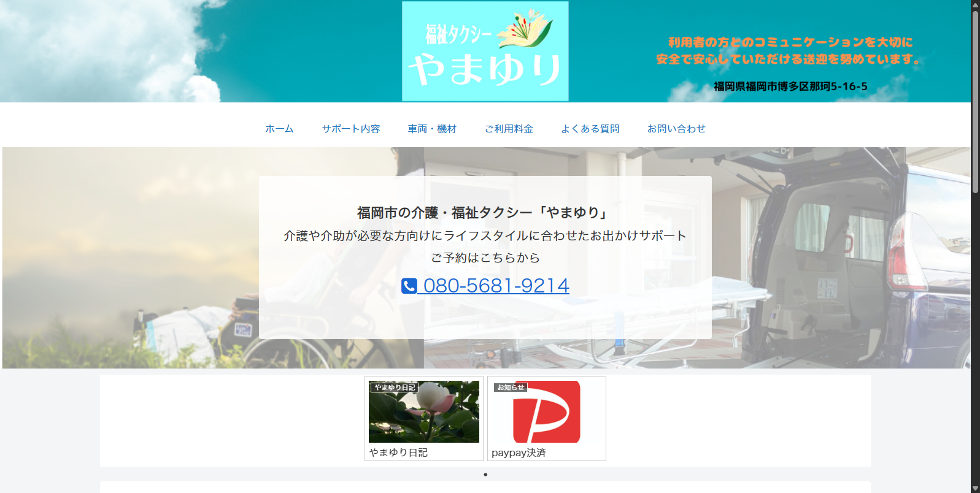
Task: Click the scrollbar down arrow
Action: tap(975, 488)
